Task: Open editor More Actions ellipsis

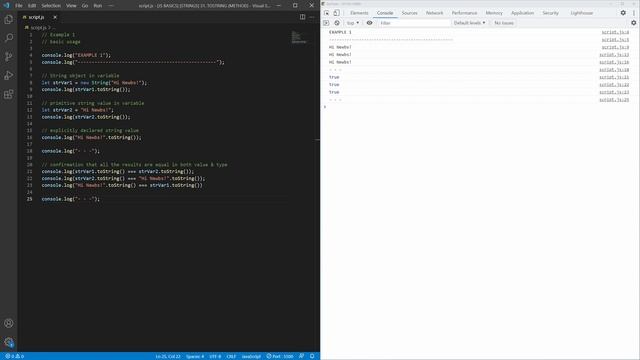Action: pyautogui.click(x=312, y=17)
